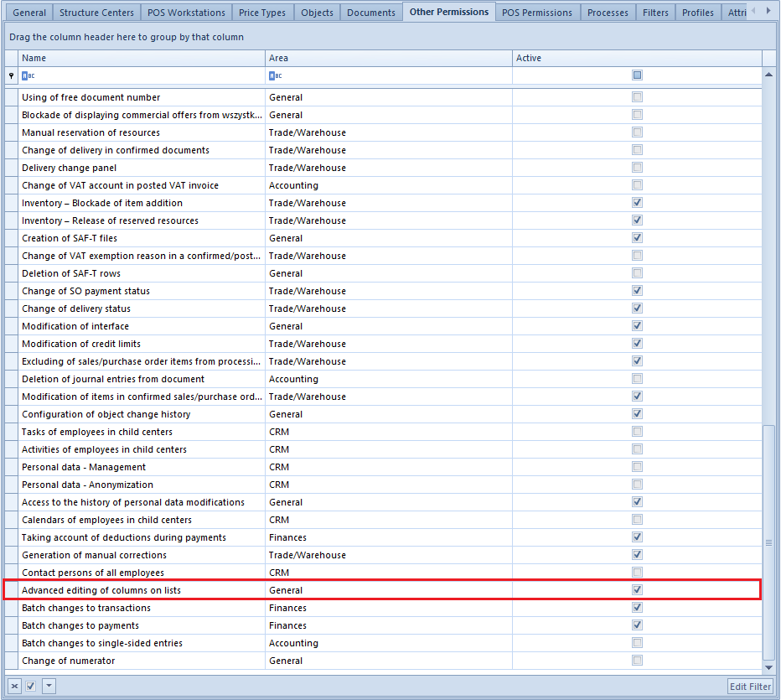This screenshot has width=781, height=700.
Task: Open the Structure Centers tab
Action: point(96,13)
